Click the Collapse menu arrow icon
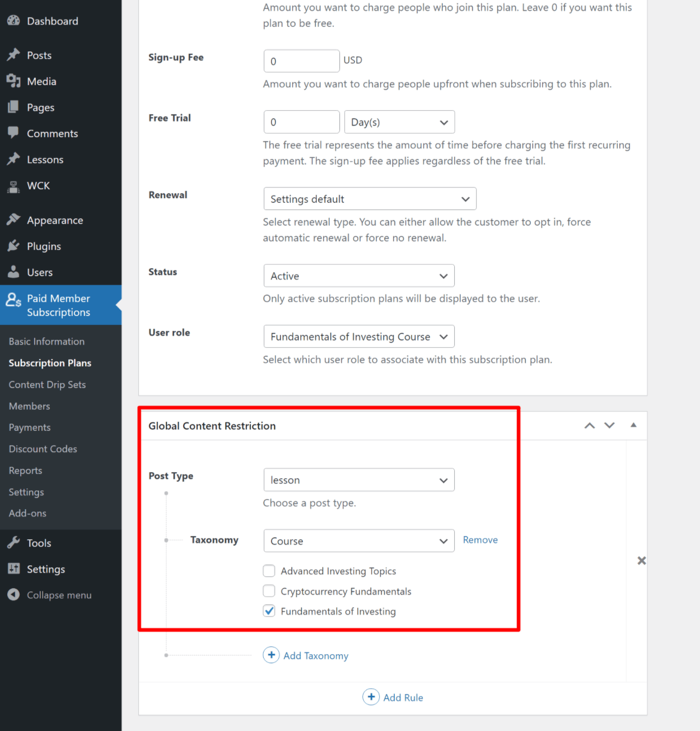700x731 pixels. click(13, 594)
